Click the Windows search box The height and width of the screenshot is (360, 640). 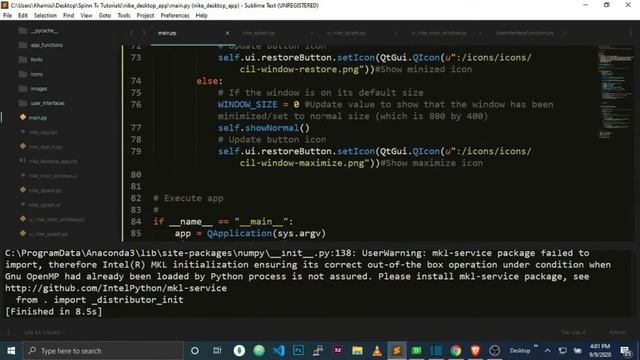pyautogui.click(x=103, y=351)
